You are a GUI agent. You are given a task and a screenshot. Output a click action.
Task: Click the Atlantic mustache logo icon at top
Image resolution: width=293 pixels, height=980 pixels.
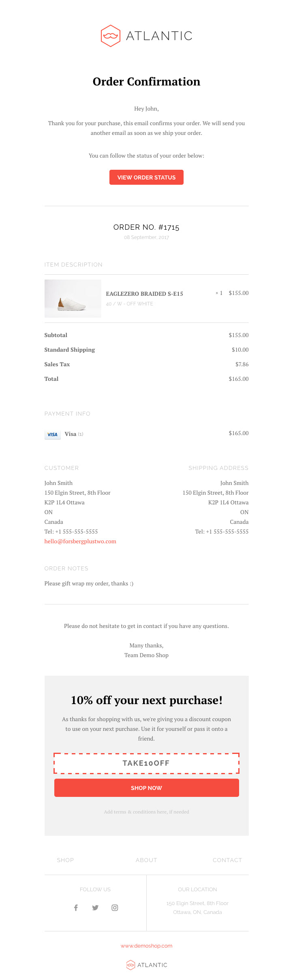[x=110, y=36]
